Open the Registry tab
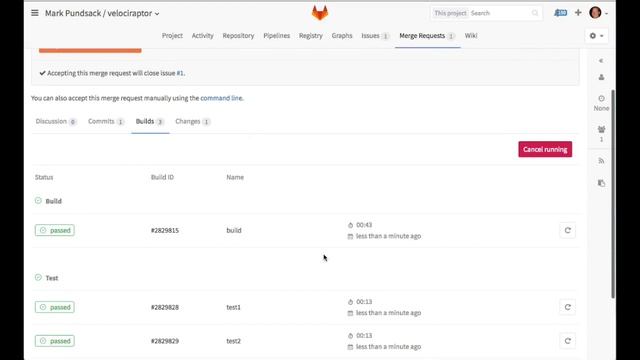This screenshot has width=640, height=360. click(x=311, y=36)
